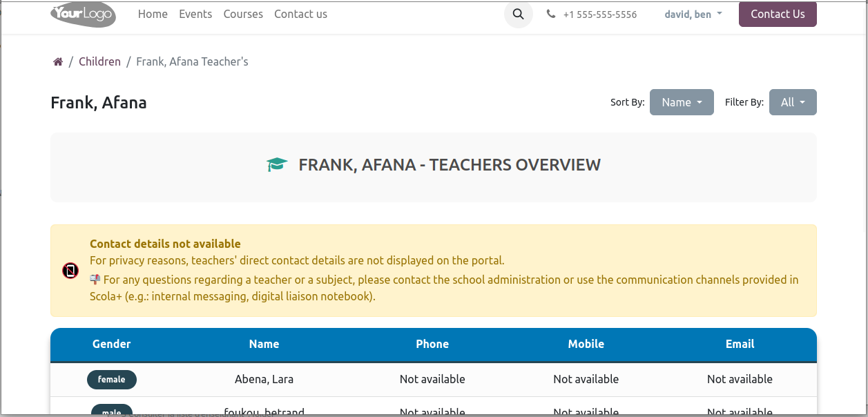This screenshot has width=868, height=417.
Task: Go to home via breadcrumb house icon
Action: coord(58,62)
